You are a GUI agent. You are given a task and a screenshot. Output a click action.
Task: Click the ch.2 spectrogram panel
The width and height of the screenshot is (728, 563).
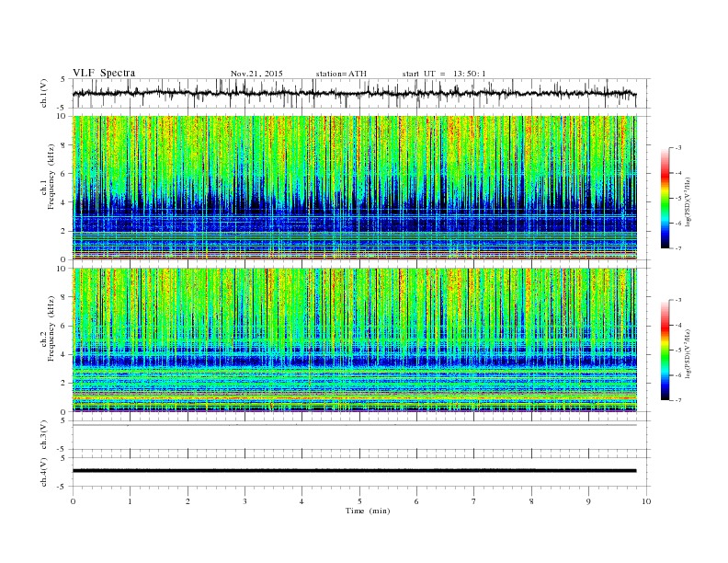click(x=355, y=340)
